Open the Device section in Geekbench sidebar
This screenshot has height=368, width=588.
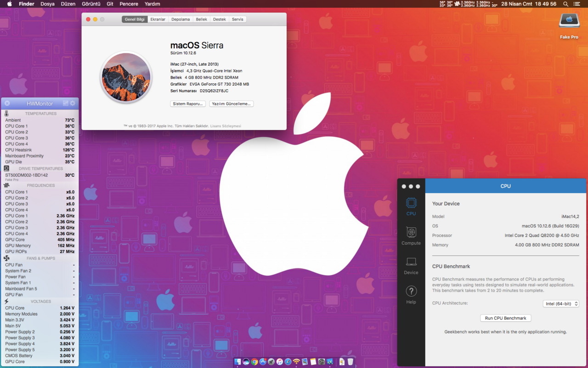pyautogui.click(x=411, y=265)
